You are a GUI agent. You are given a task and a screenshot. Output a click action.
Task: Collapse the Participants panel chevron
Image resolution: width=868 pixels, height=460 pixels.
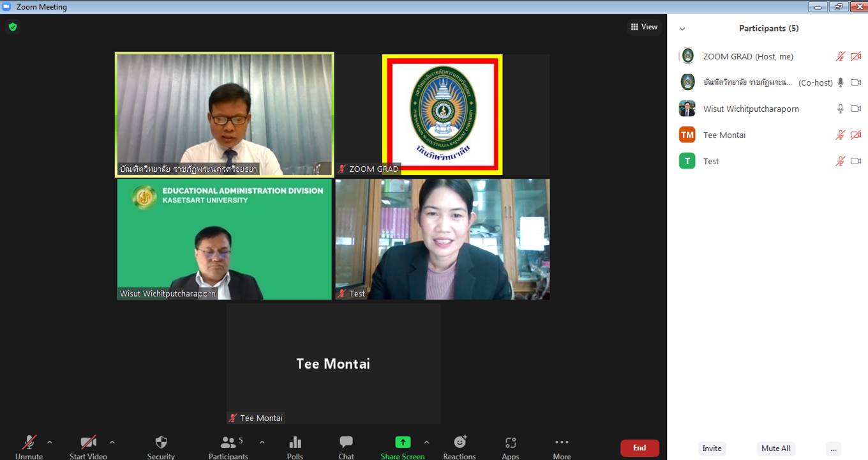(682, 29)
